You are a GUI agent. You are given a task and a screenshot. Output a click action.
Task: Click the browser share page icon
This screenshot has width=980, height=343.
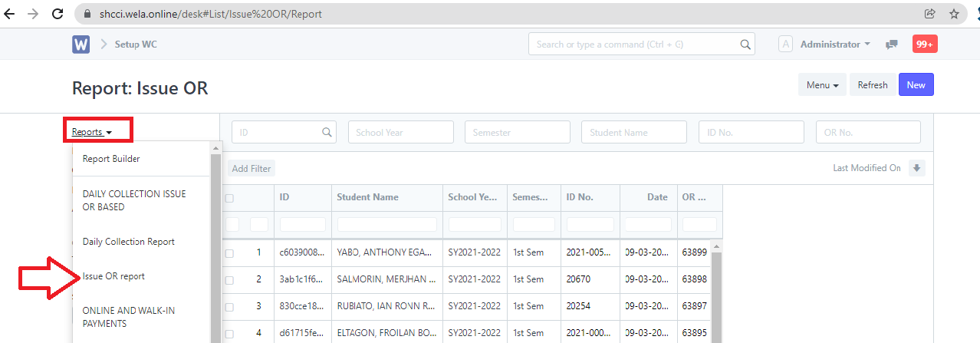[929, 14]
